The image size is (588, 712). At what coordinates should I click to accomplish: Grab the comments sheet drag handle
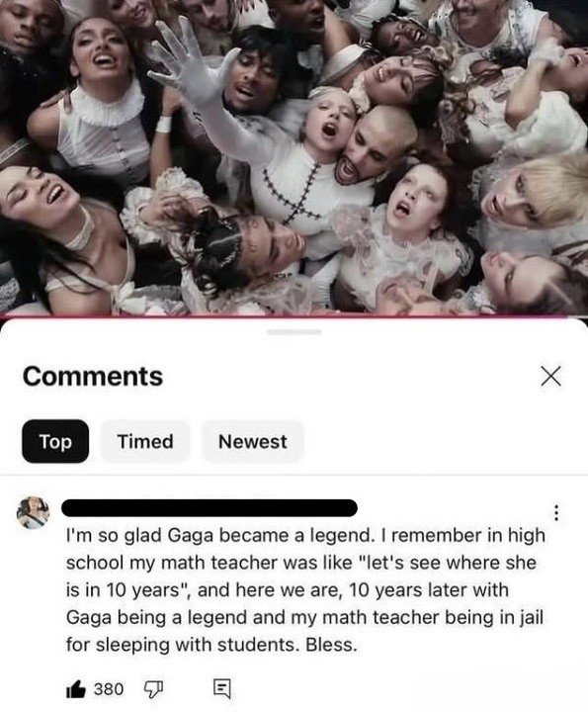[294, 332]
